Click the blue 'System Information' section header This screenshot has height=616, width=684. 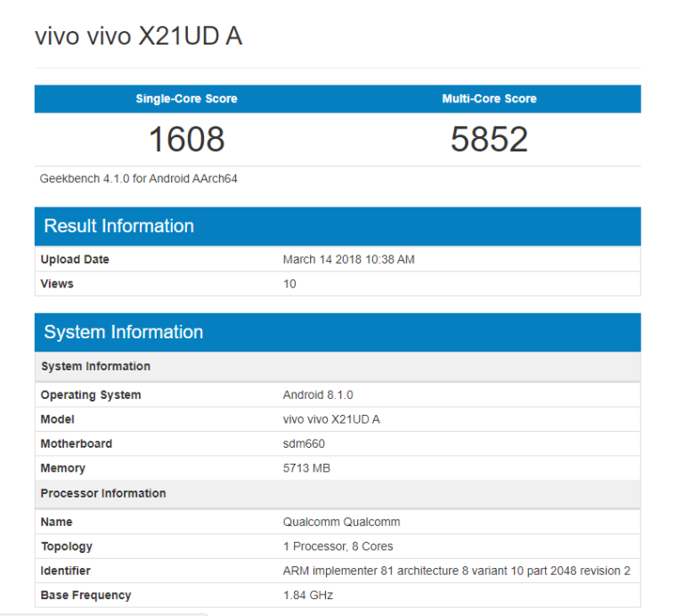pos(338,332)
